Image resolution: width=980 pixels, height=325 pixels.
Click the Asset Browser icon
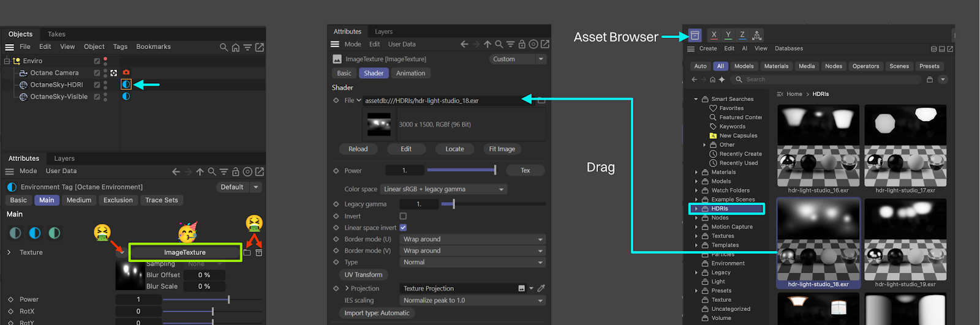click(x=695, y=35)
